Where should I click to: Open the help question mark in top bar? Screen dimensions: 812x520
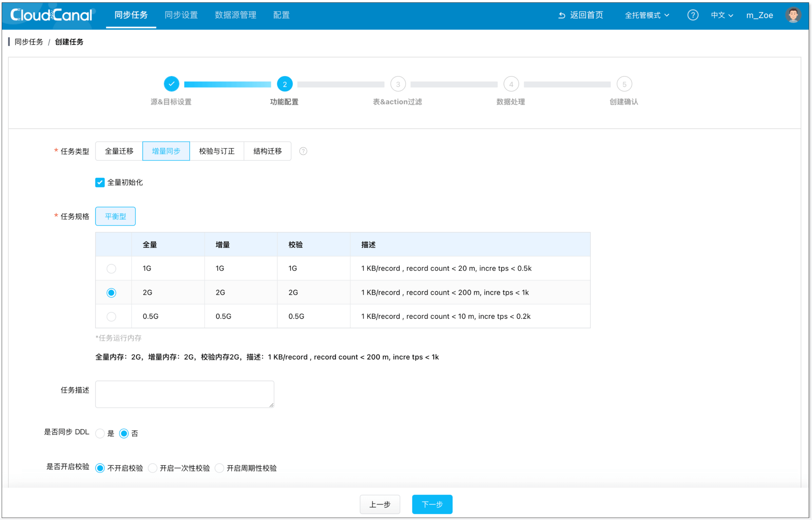[693, 15]
